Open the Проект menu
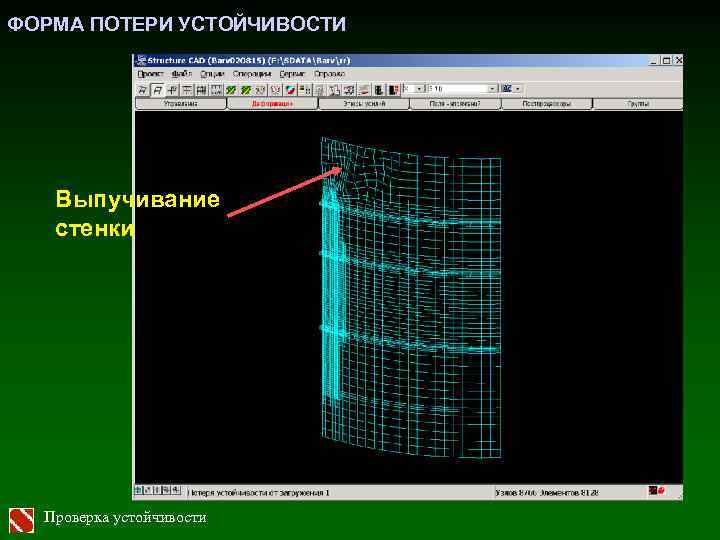The width and height of the screenshot is (720, 540). (x=150, y=74)
